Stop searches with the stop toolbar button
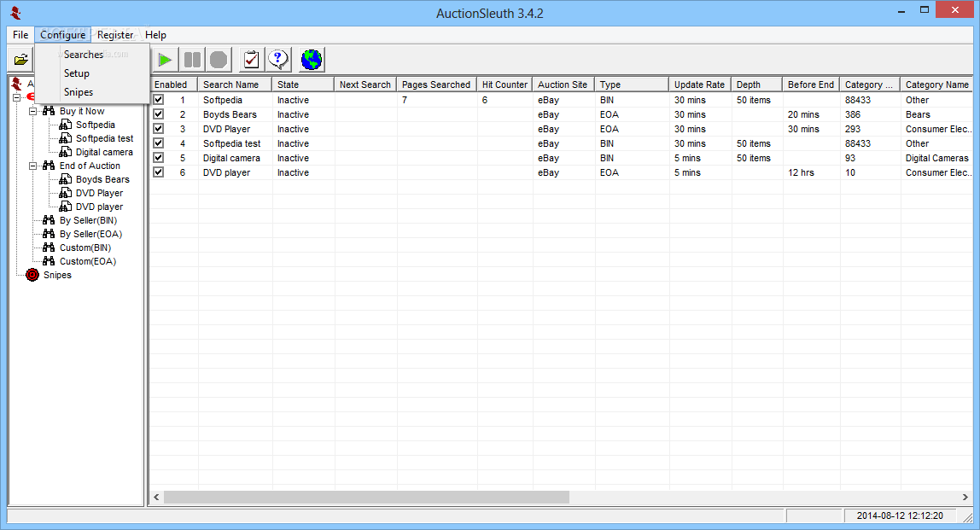980x530 pixels. click(219, 60)
